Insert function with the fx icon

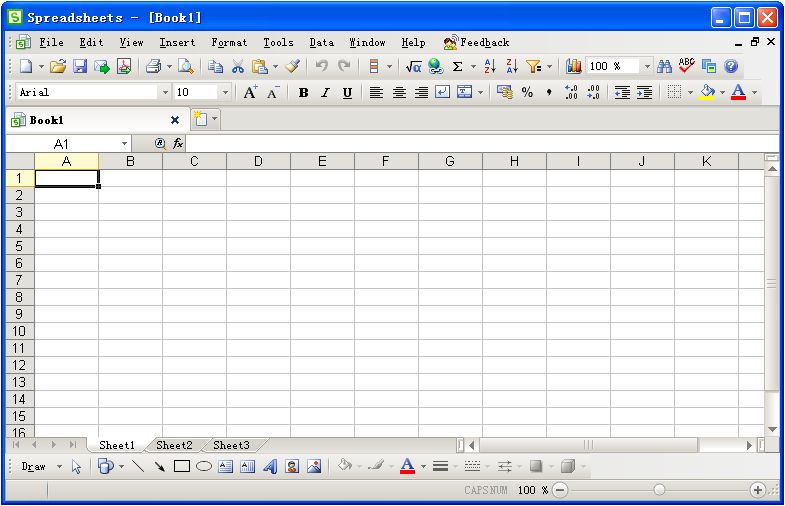[x=178, y=144]
